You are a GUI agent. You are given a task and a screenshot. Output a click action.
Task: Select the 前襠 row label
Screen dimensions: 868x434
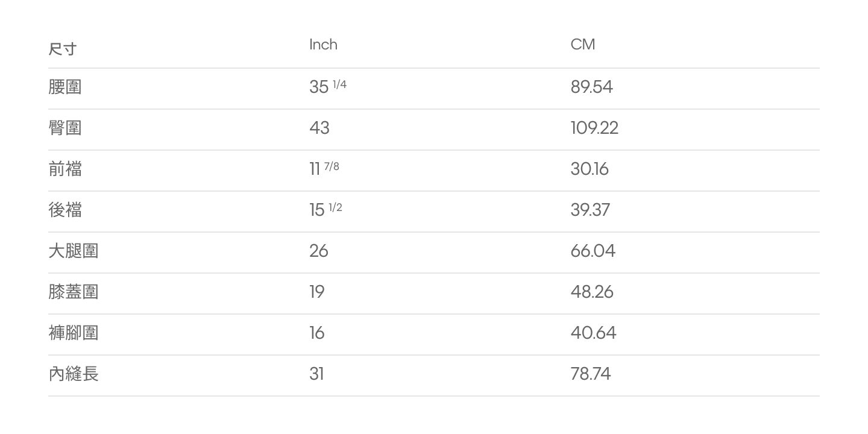(x=65, y=169)
